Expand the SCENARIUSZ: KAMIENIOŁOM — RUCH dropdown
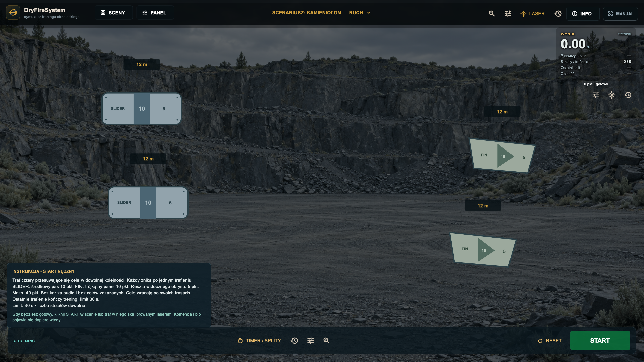This screenshot has height=362, width=644. point(321,13)
